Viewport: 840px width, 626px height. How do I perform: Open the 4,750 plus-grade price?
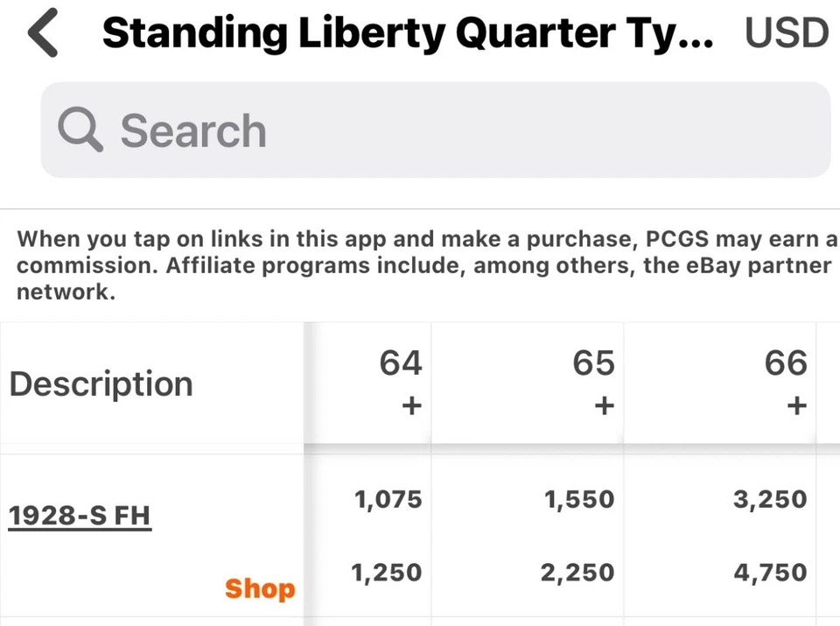click(x=770, y=573)
